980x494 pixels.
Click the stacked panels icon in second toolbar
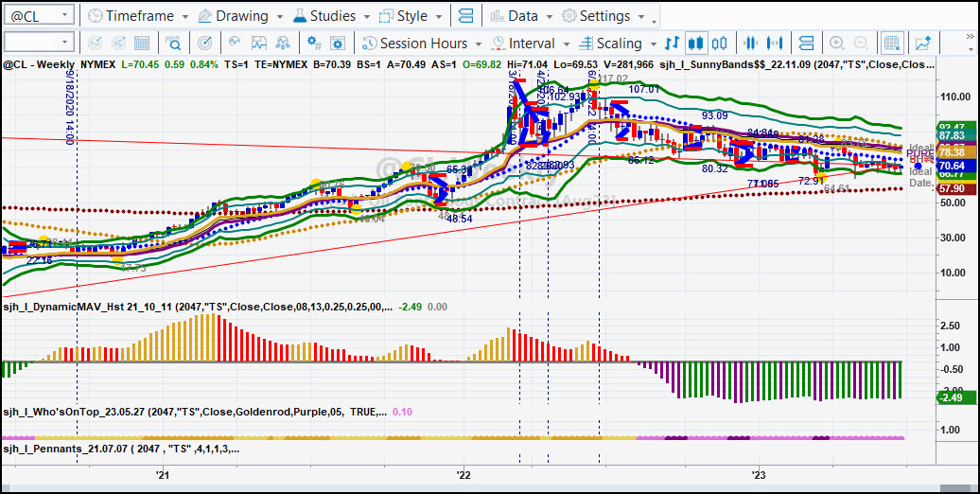pyautogui.click(x=806, y=44)
